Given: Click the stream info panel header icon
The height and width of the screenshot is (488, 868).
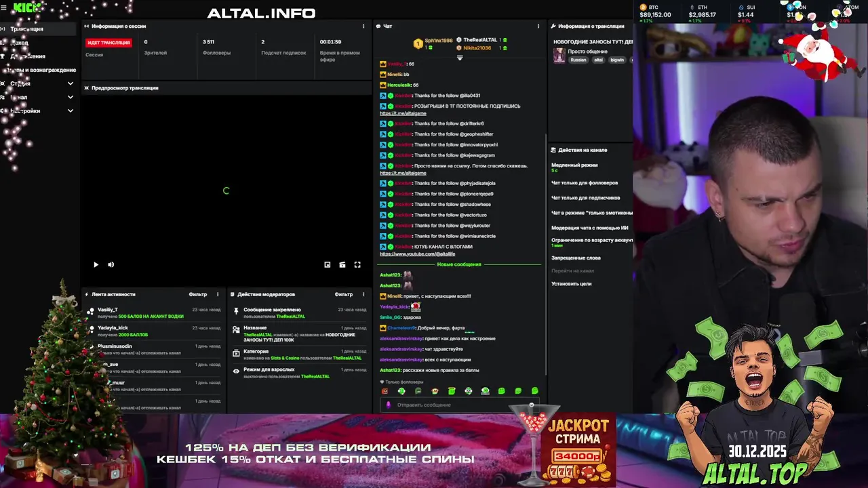Looking at the screenshot, I should pos(553,26).
